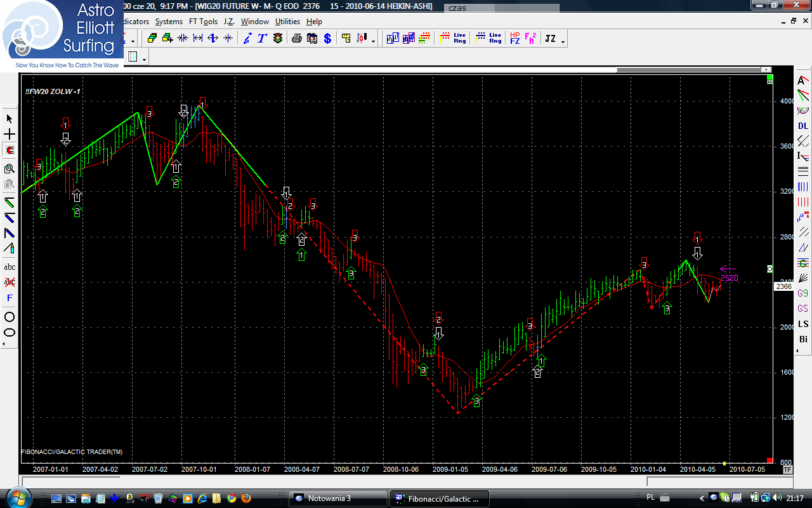812x508 pixels.
Task: Click the blue dollar sign icon
Action: click(x=327, y=39)
